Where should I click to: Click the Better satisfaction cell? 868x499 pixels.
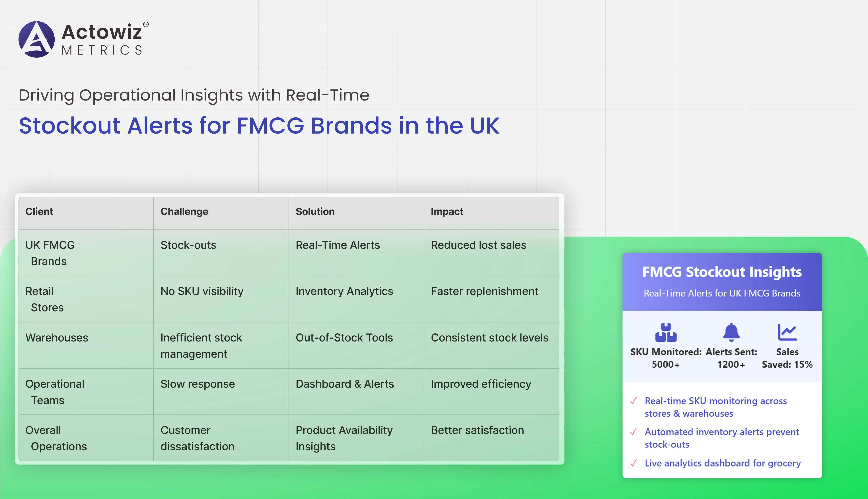pos(477,430)
